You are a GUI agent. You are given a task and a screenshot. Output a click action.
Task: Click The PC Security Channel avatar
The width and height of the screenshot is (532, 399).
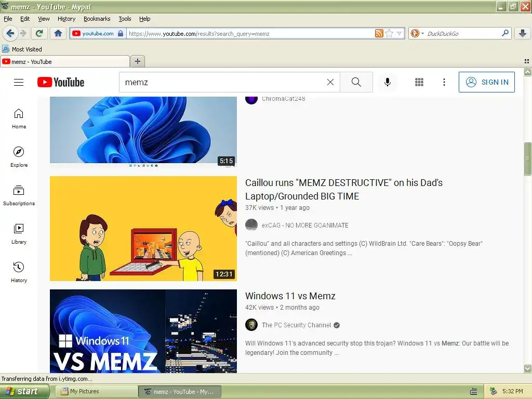pyautogui.click(x=251, y=325)
